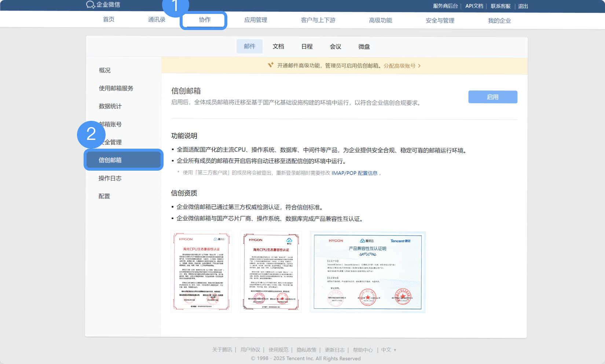View first 海光CPU生态兼容性认证 certificate thumbnail
Screen dimensions: 605x364
[x=201, y=271]
